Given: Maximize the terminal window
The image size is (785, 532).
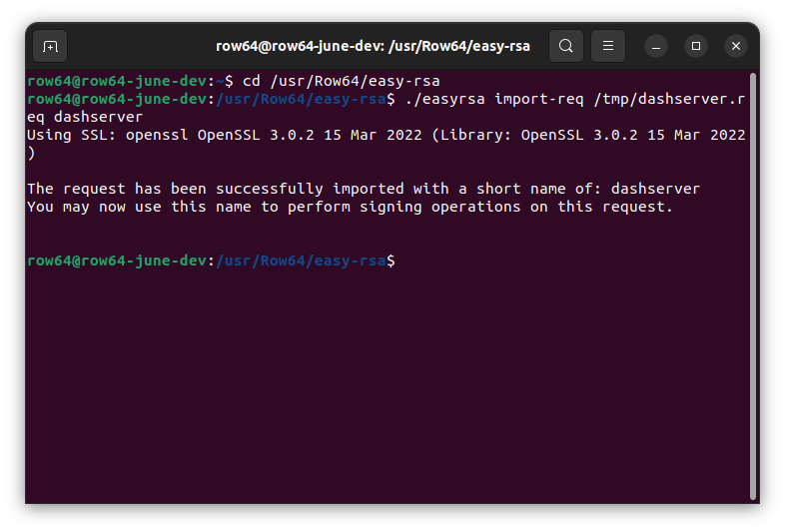Looking at the screenshot, I should [x=696, y=46].
